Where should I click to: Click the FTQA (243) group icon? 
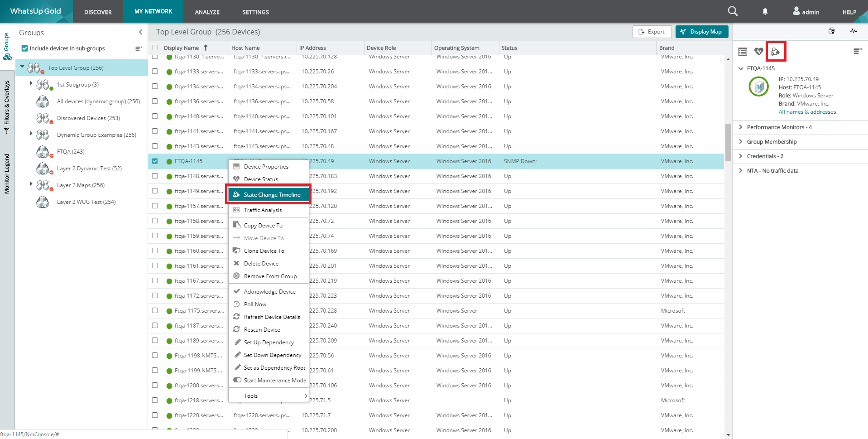(43, 152)
